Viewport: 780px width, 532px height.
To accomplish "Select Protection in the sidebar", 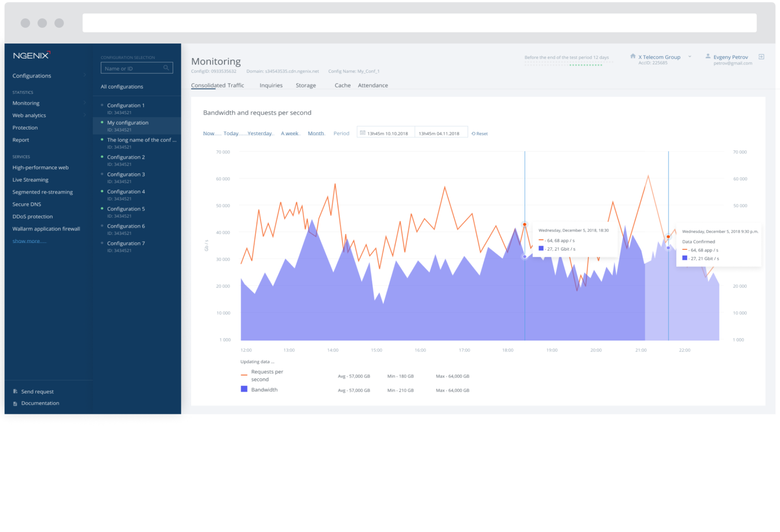I will pyautogui.click(x=25, y=128).
